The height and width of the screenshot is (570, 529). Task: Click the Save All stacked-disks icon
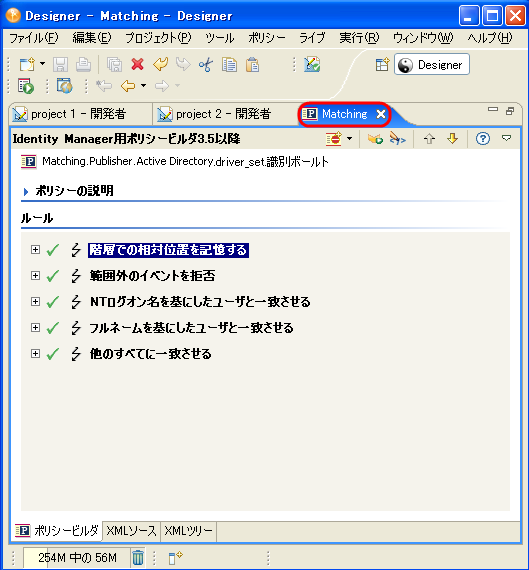click(x=115, y=65)
